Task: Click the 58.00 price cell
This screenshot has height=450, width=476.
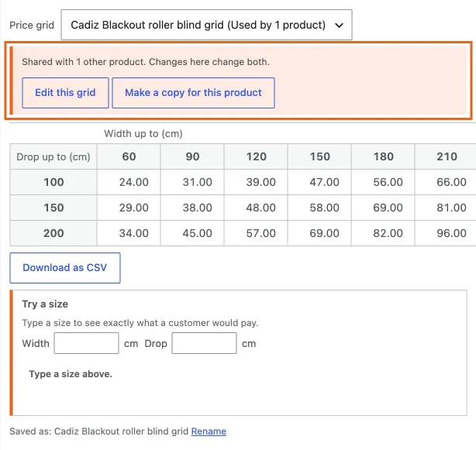Action: coord(319,208)
